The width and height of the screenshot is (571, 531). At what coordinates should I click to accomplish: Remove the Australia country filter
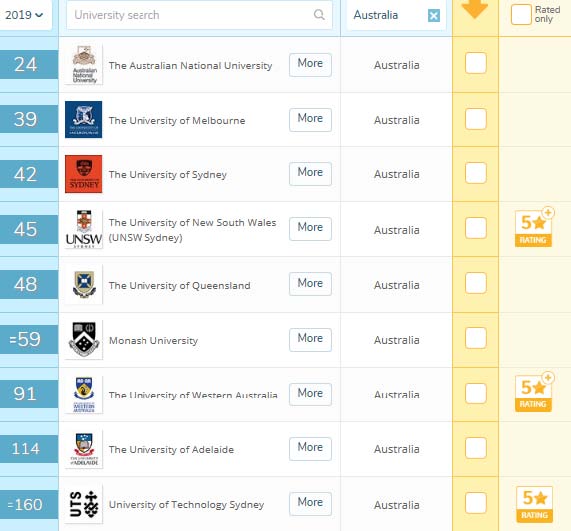click(433, 16)
